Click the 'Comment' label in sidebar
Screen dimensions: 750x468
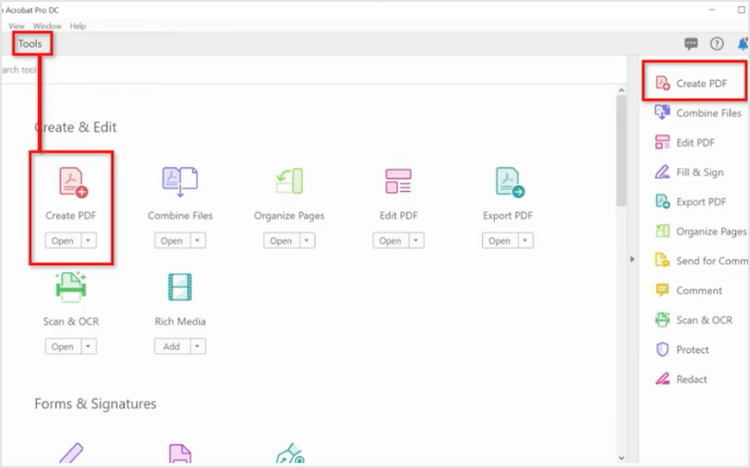coord(699,290)
